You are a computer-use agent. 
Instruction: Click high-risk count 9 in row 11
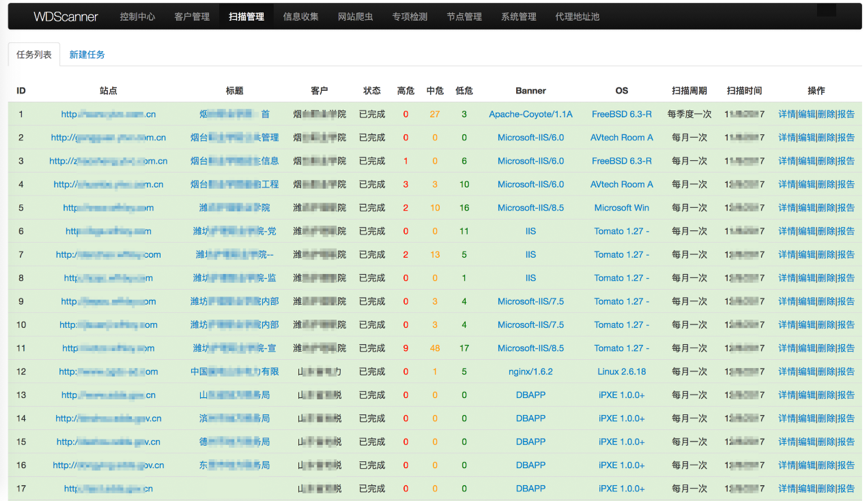point(405,348)
